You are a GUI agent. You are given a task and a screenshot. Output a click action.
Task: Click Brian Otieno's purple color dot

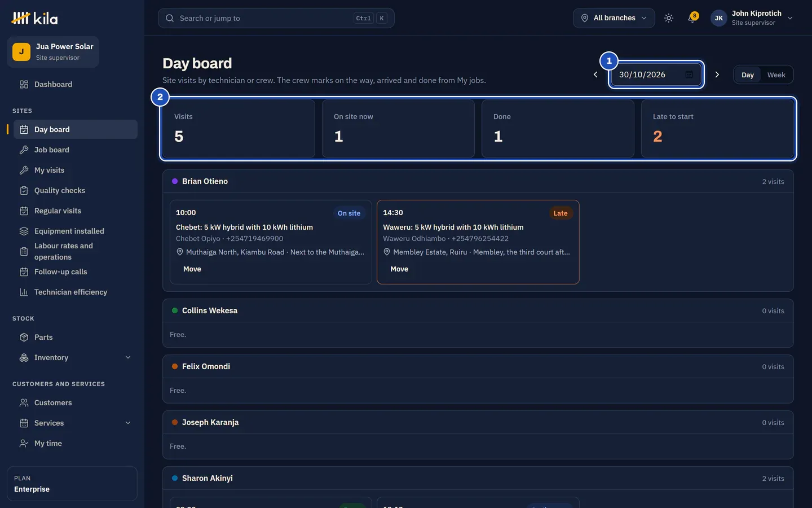[x=175, y=181]
